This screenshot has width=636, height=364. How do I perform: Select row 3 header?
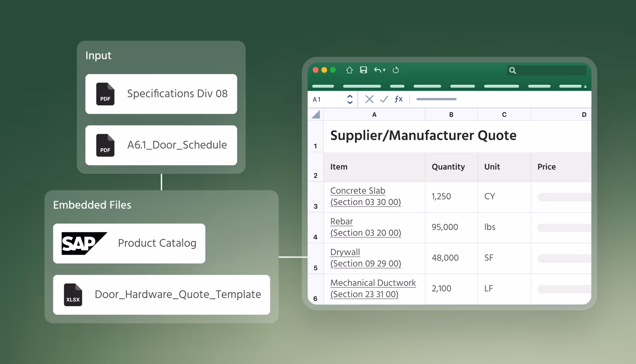click(x=316, y=197)
